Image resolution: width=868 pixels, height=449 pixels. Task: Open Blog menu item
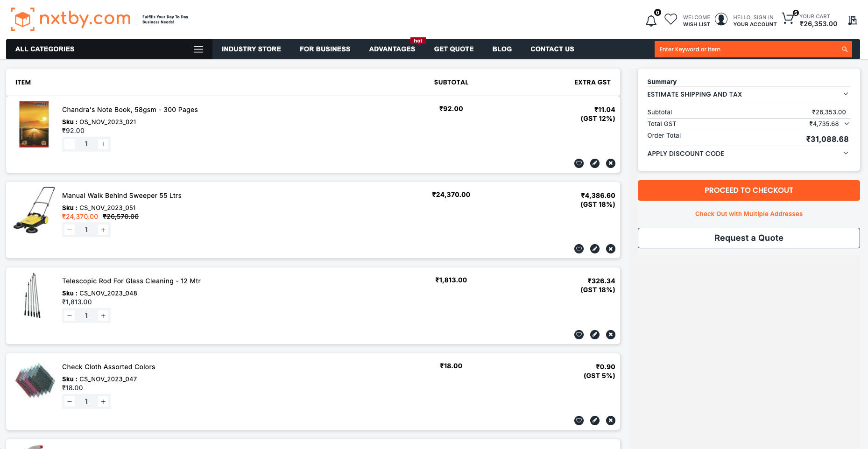(x=502, y=49)
